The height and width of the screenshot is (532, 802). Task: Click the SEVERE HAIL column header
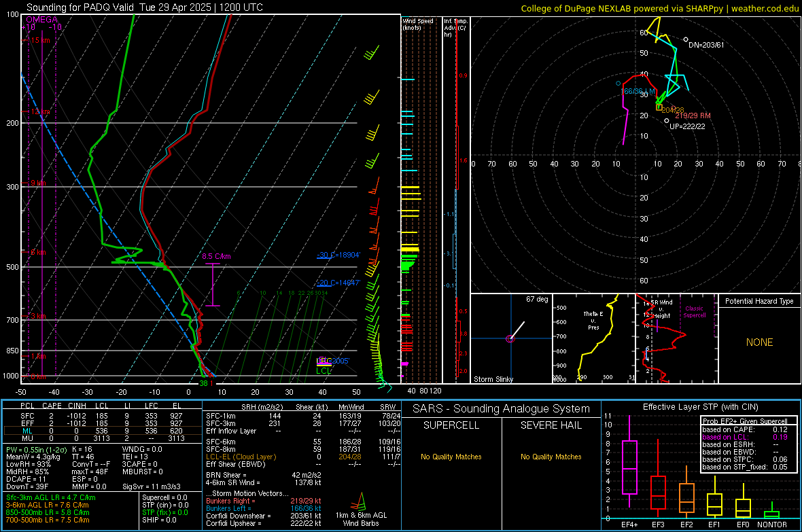tap(551, 425)
